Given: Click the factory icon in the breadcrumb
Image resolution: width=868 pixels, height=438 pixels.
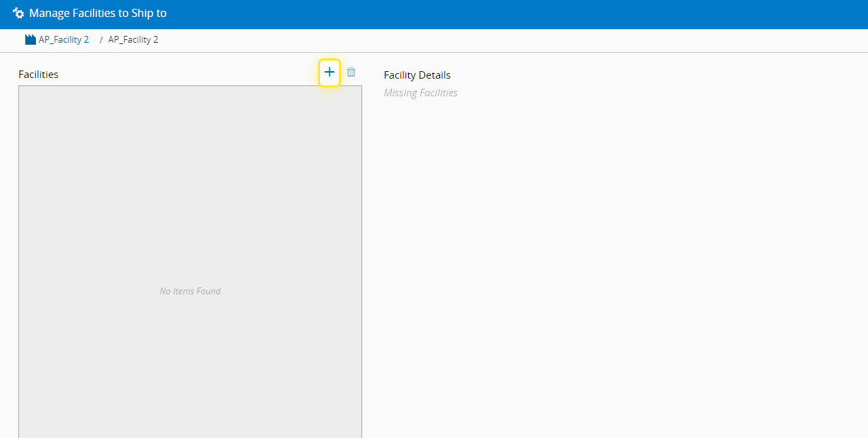Looking at the screenshot, I should coord(31,40).
